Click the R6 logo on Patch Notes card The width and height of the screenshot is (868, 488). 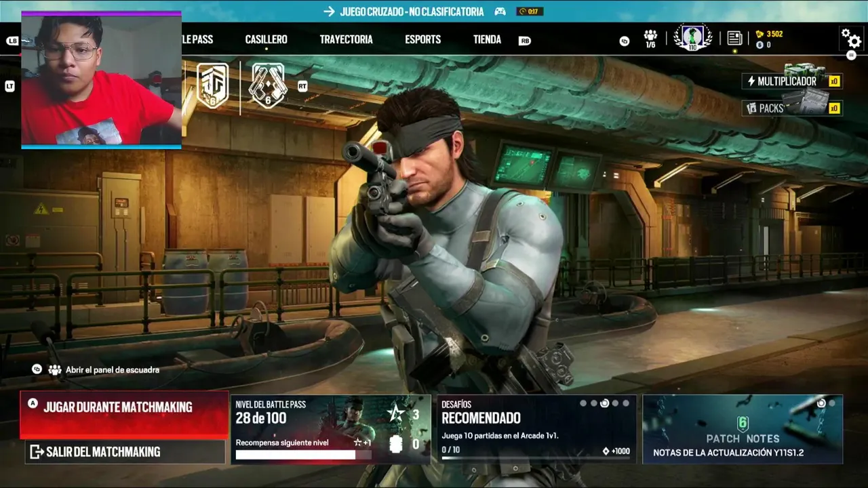pyautogui.click(x=743, y=424)
